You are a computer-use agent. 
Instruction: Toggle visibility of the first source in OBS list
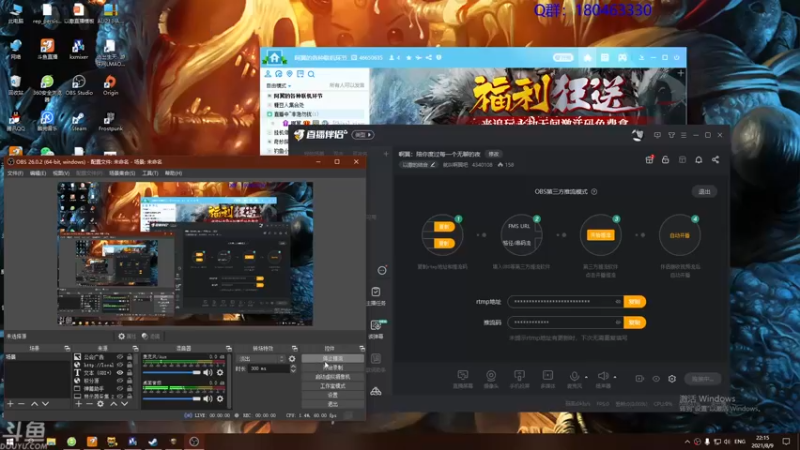120,357
